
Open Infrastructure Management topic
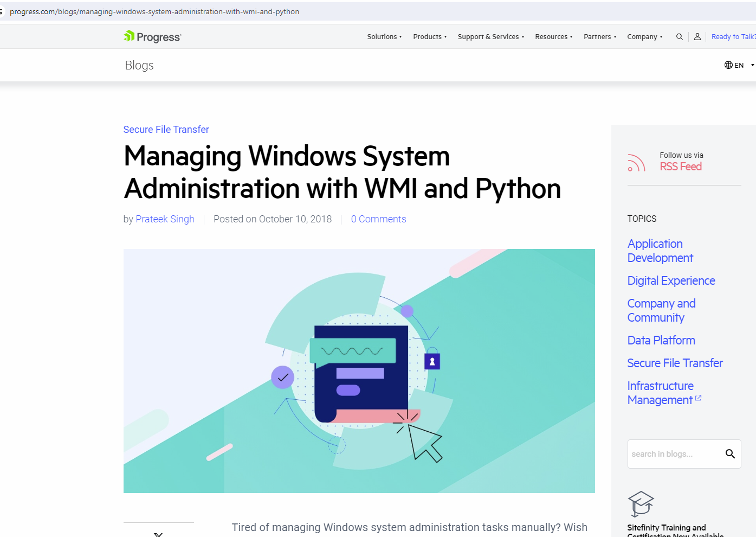660,393
